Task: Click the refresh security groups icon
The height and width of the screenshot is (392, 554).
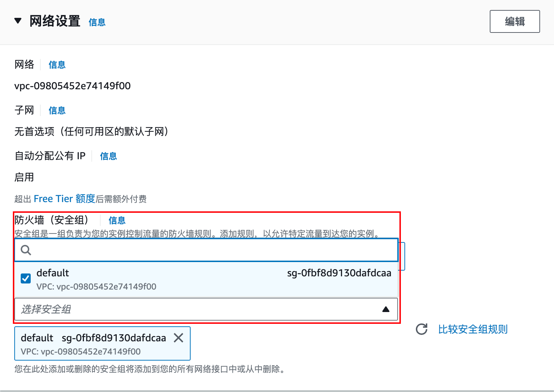Action: coord(422,329)
